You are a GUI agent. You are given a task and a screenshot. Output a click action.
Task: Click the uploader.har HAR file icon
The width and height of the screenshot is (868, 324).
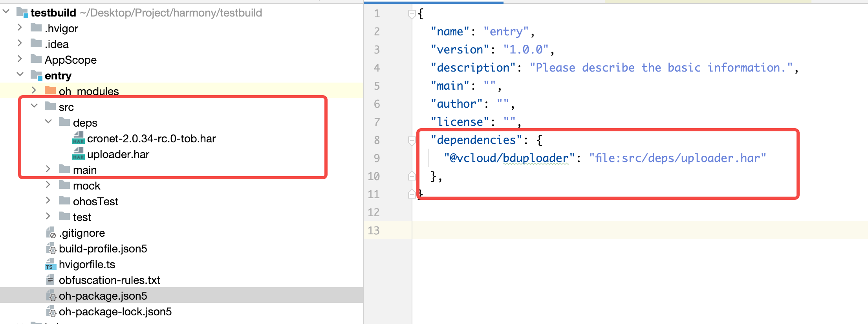79,153
